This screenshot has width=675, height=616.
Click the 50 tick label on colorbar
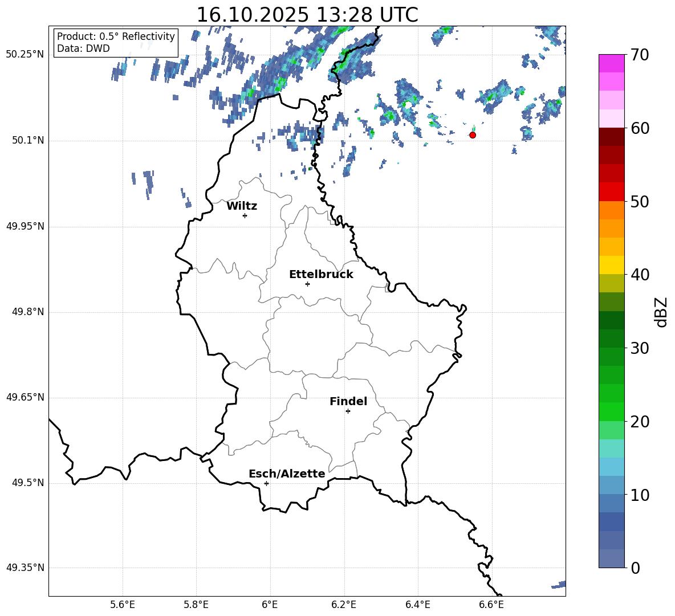pos(640,201)
